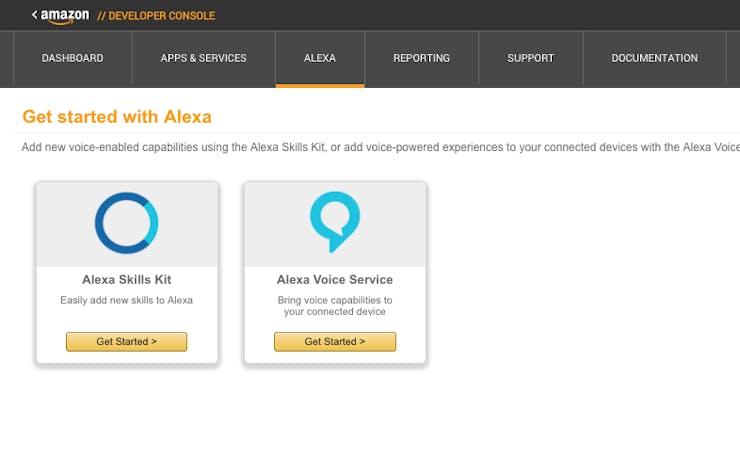Click the Alexa Voice Service speech bubble icon
The height and width of the screenshot is (474, 740).
point(335,222)
